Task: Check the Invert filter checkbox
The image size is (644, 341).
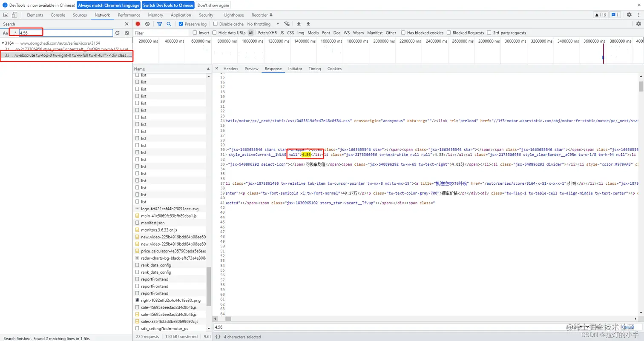Action: pos(195,33)
